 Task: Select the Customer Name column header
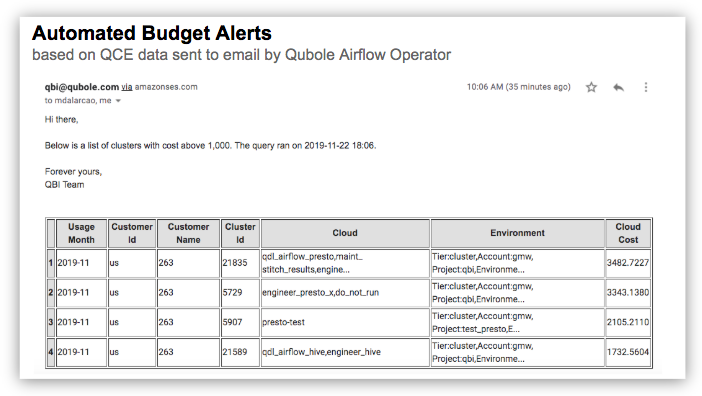pyautogui.click(x=188, y=233)
